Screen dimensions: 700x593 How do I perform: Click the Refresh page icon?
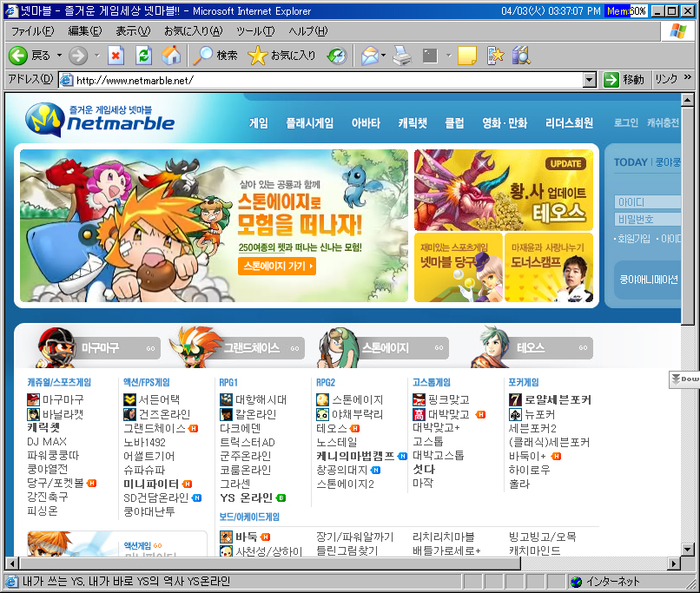(143, 56)
